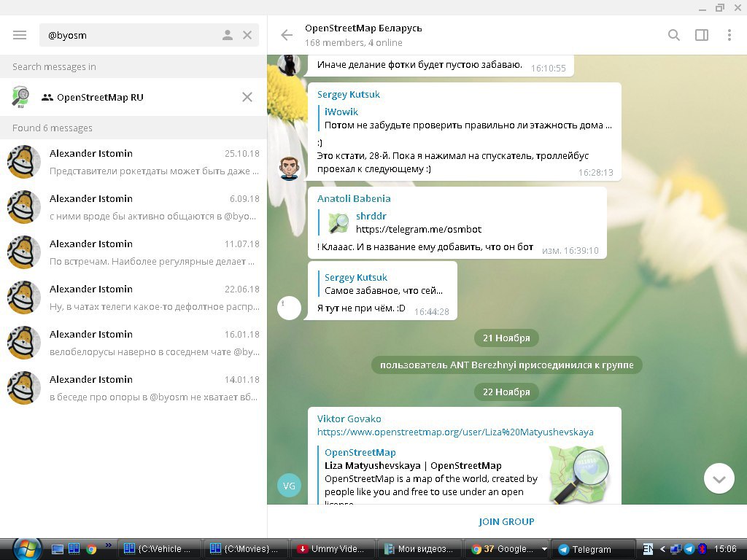Open the quoted iWowik reply
The width and height of the screenshot is (747, 560).
tap(465, 119)
